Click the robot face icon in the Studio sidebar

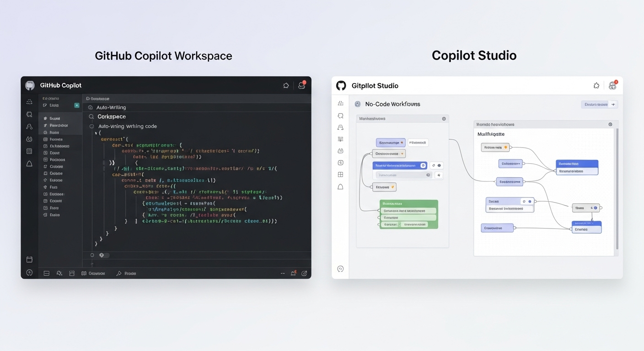coord(340,151)
